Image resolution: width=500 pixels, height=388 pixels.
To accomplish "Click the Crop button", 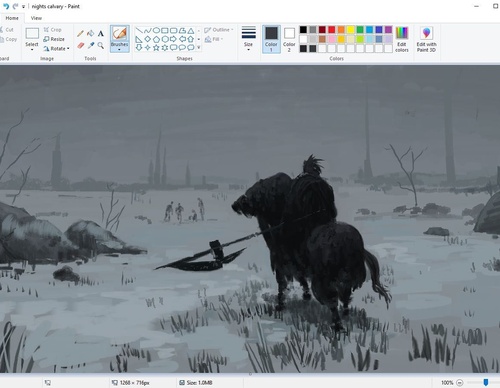I will [x=52, y=30].
